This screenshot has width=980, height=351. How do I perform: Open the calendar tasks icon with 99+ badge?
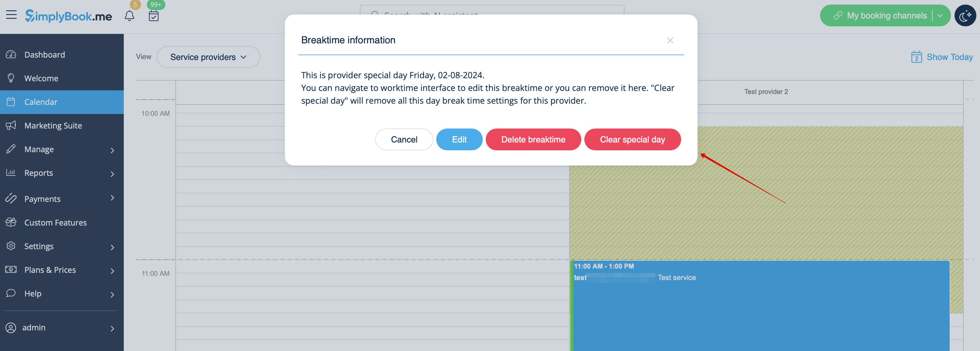pos(154,16)
